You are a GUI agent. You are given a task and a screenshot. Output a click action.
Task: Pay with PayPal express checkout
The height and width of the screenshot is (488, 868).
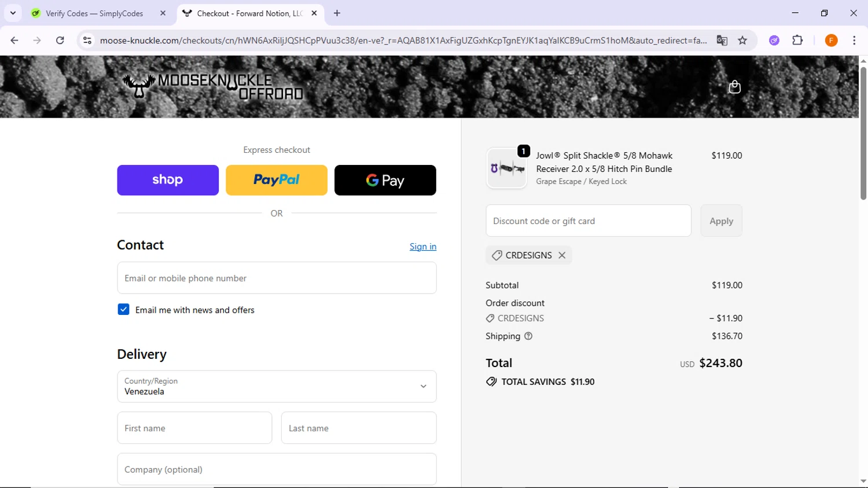click(x=277, y=180)
